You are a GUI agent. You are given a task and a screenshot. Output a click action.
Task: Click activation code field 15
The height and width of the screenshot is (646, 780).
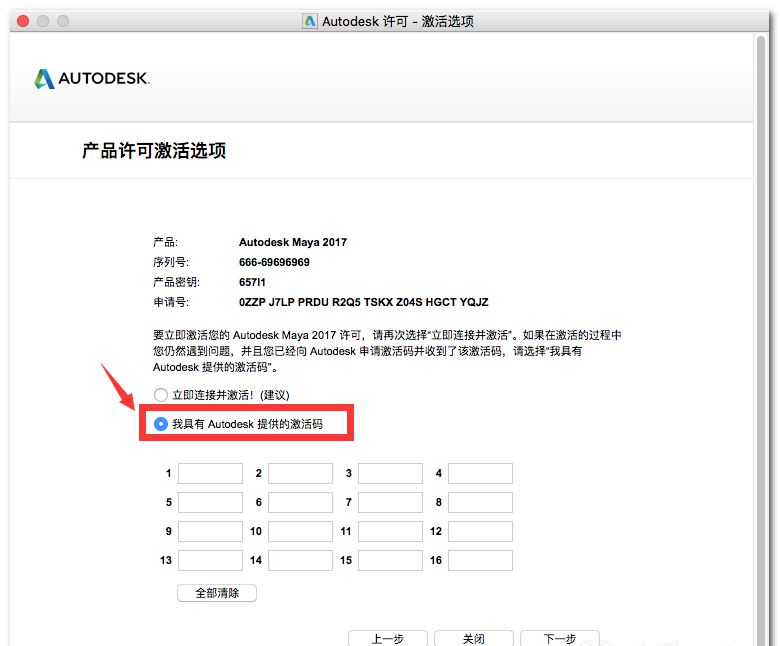click(390, 560)
